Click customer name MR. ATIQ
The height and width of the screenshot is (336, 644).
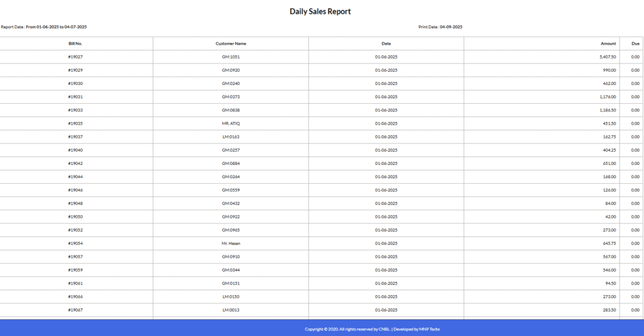[231, 123]
